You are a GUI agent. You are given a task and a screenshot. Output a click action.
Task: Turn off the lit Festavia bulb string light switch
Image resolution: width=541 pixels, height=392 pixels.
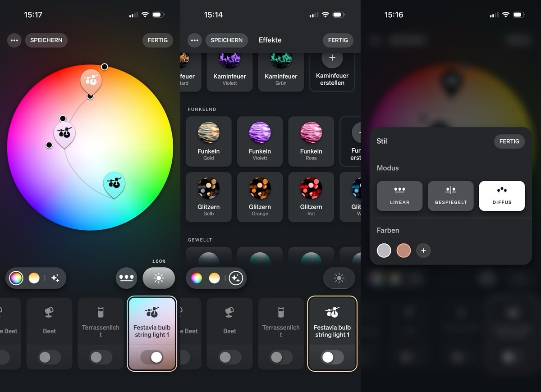[152, 357]
